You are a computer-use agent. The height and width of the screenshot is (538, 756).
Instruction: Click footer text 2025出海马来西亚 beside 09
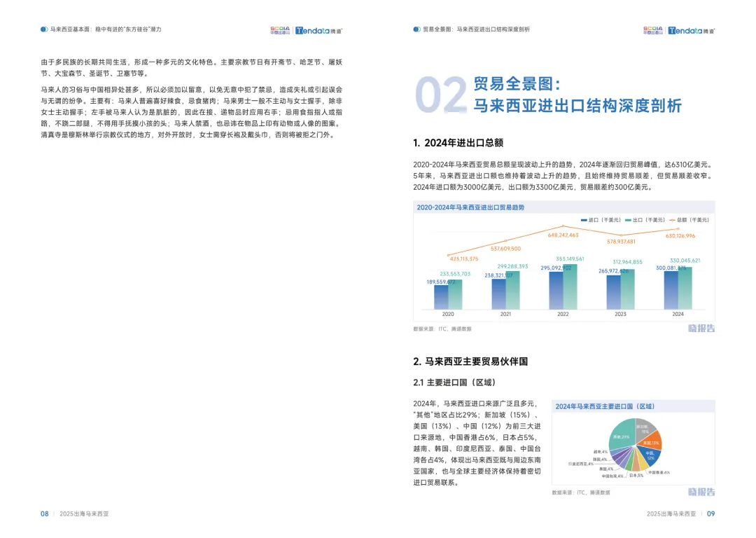(x=671, y=514)
